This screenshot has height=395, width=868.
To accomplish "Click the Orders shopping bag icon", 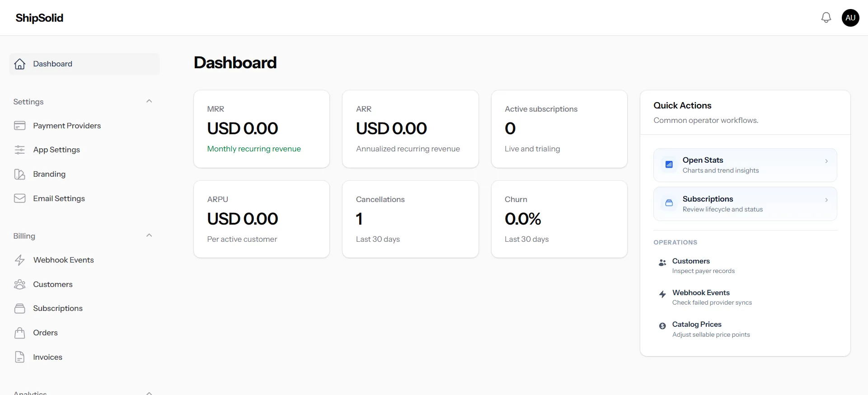I will [x=19, y=333].
